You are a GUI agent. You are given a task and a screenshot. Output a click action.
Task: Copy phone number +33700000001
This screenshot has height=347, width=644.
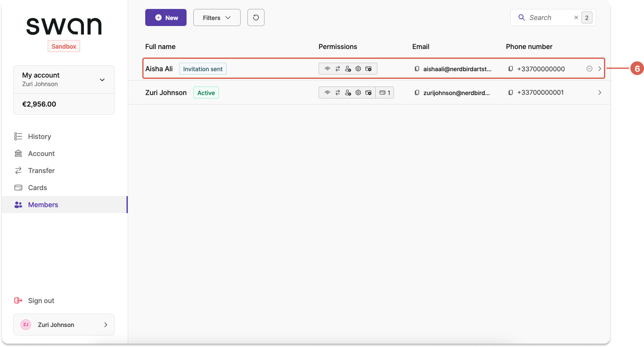click(x=511, y=93)
